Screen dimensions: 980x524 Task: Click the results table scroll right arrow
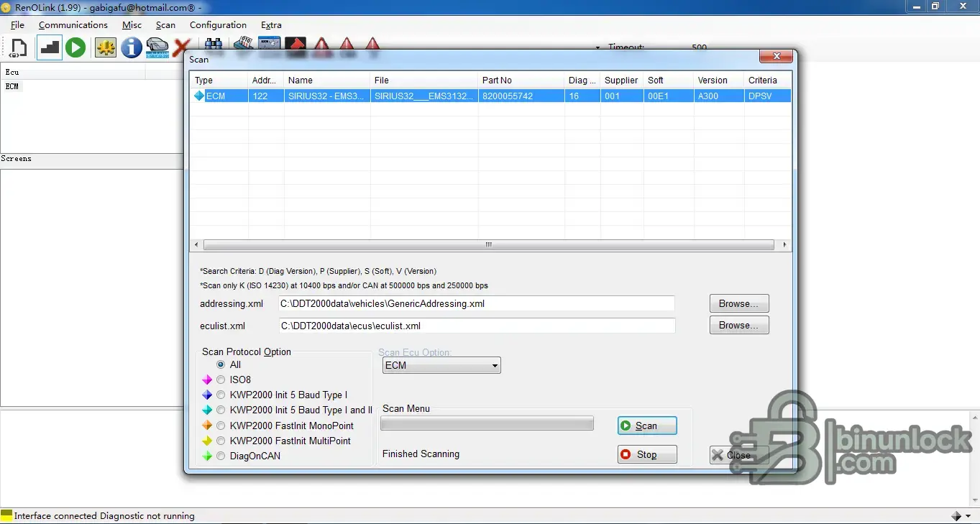coord(784,244)
